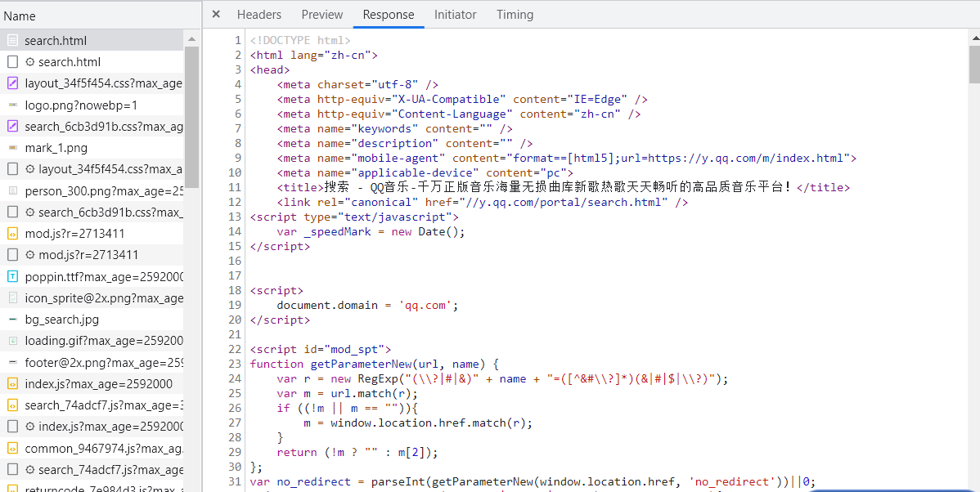Select the gear-marked search.html request
980x492 pixels.
pos(92,62)
